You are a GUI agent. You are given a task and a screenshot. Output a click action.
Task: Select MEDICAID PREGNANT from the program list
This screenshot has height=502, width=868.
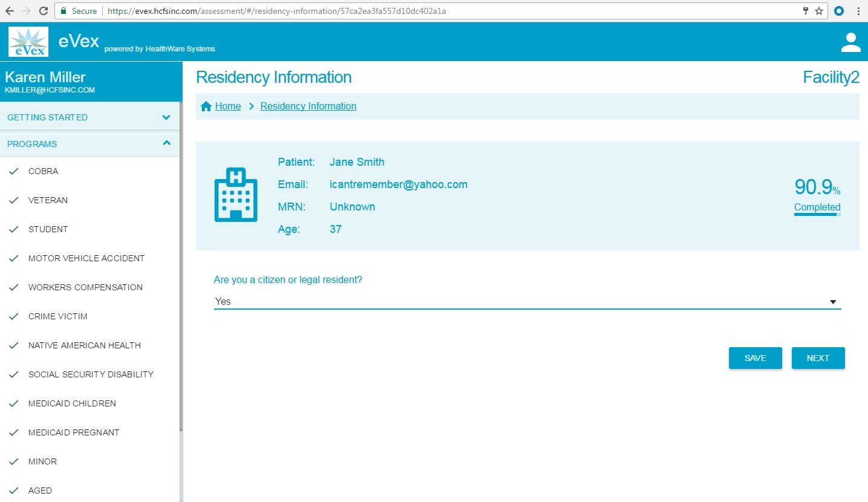[74, 432]
